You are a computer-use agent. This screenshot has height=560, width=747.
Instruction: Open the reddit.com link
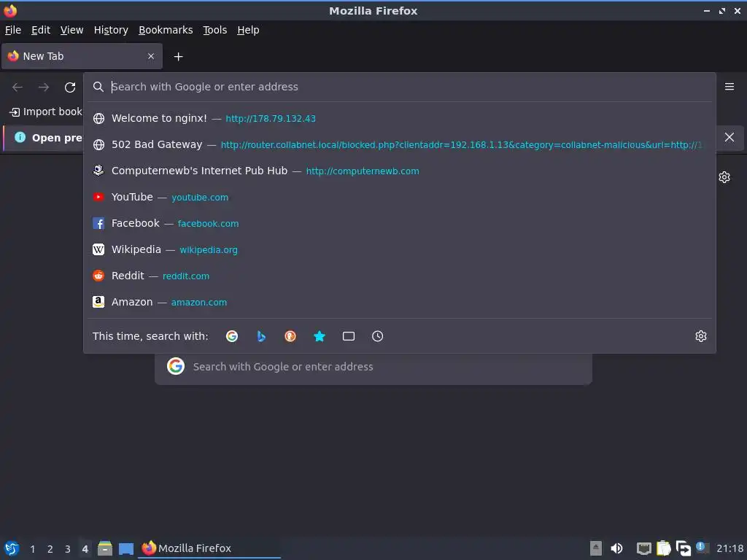click(x=186, y=276)
